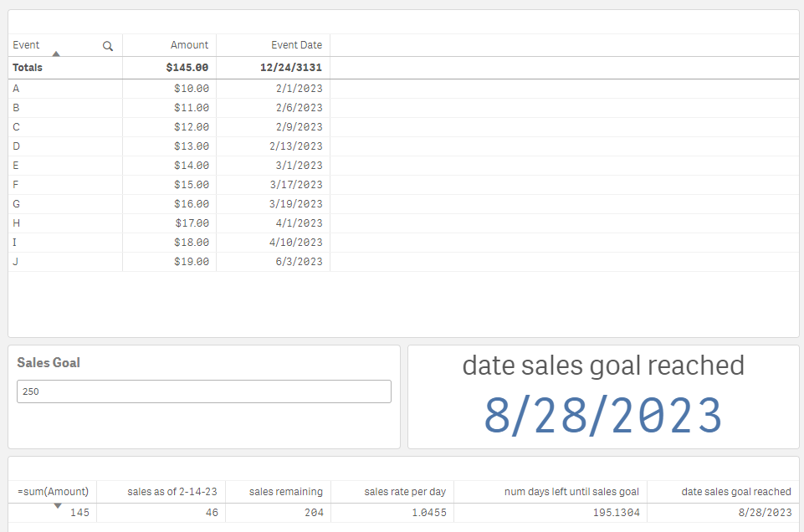804x532 pixels.
Task: Select the 2/1/2023 Event Date cell
Action: point(300,88)
